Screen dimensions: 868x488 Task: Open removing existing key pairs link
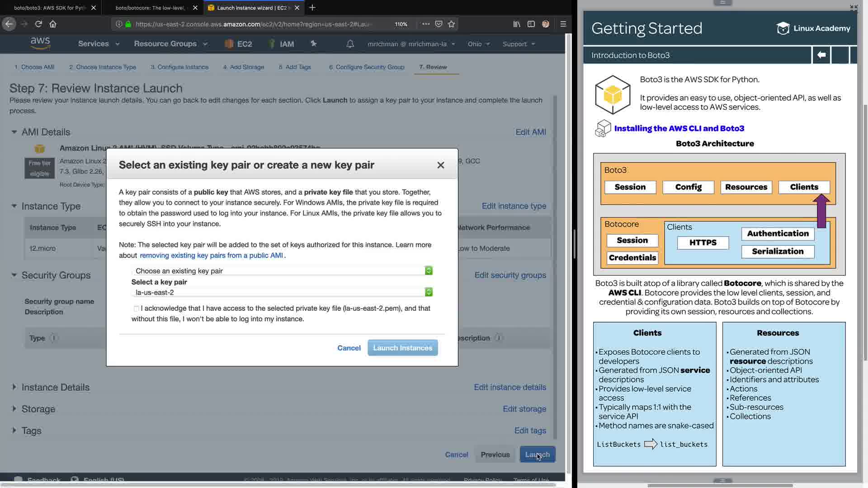pyautogui.click(x=211, y=255)
